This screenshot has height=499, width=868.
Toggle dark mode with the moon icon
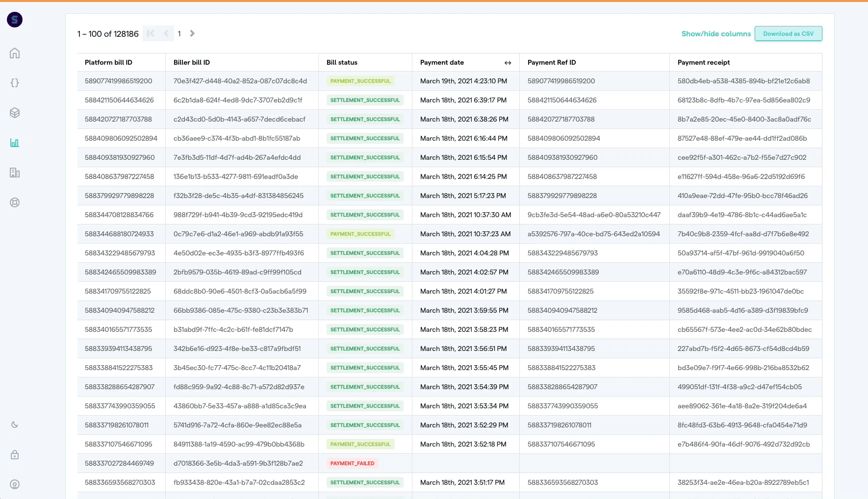[15, 424]
